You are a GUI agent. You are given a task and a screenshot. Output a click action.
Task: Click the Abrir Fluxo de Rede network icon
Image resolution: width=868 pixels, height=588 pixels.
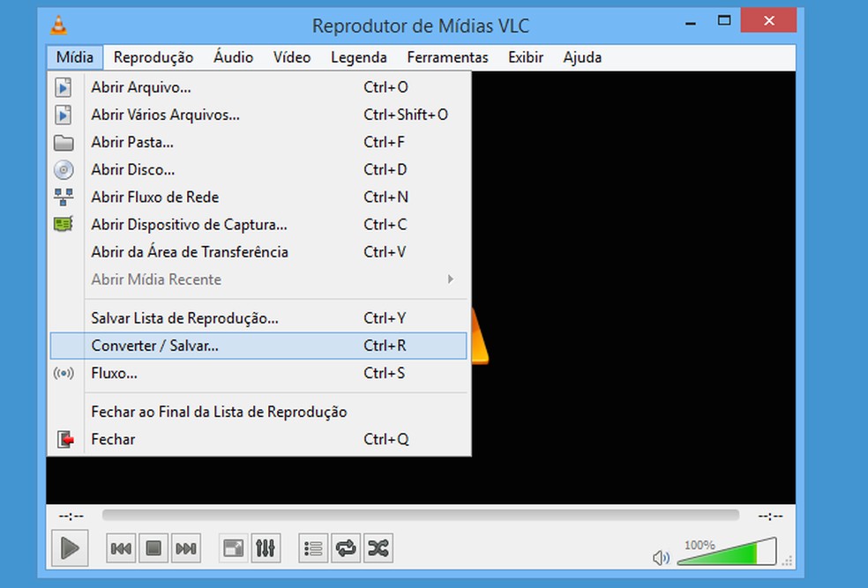click(64, 197)
